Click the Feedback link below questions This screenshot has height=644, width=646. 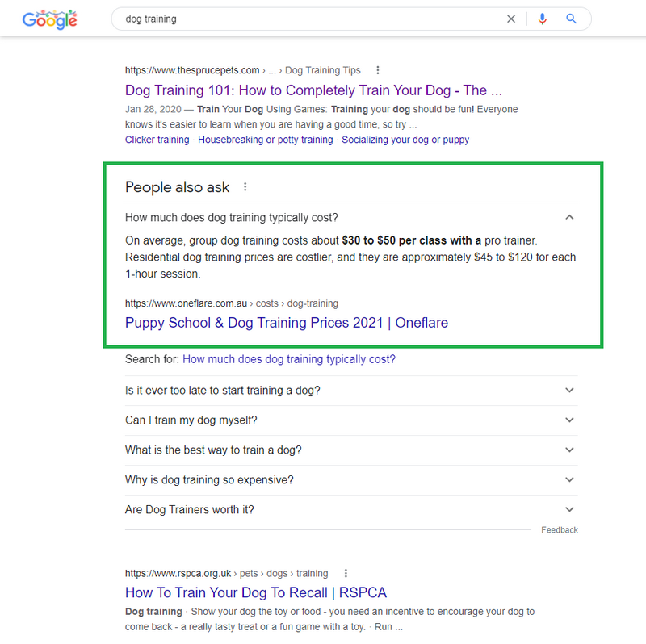pos(560,530)
